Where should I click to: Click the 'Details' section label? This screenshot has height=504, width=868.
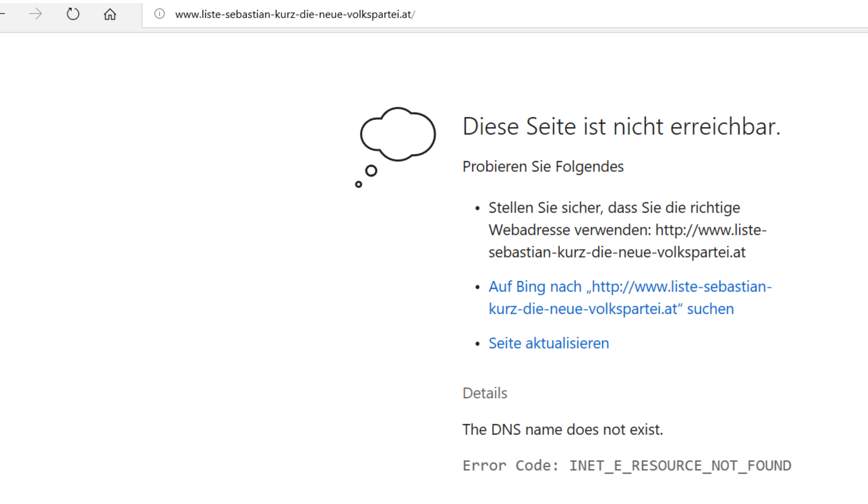(485, 393)
